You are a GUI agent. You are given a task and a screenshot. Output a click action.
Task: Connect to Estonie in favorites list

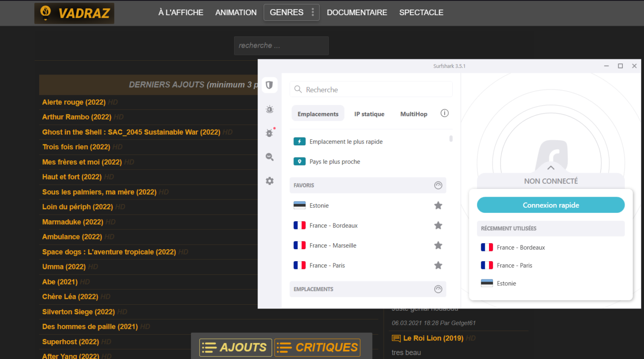pyautogui.click(x=319, y=205)
